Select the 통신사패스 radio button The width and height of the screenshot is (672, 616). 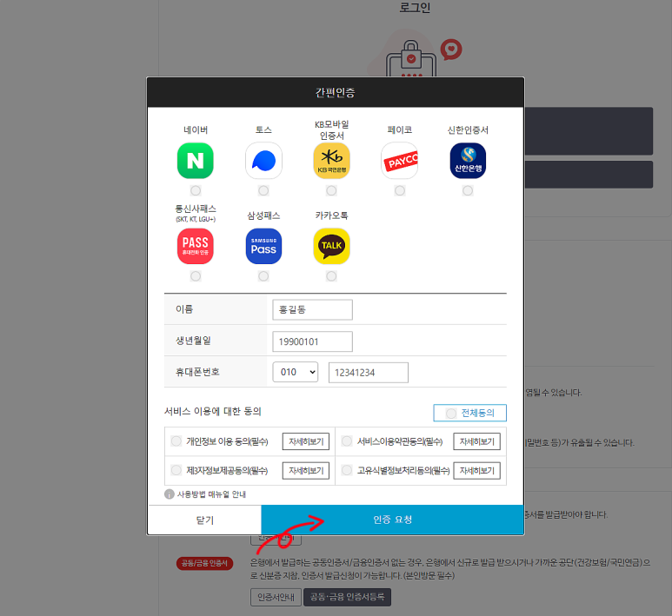(x=196, y=276)
